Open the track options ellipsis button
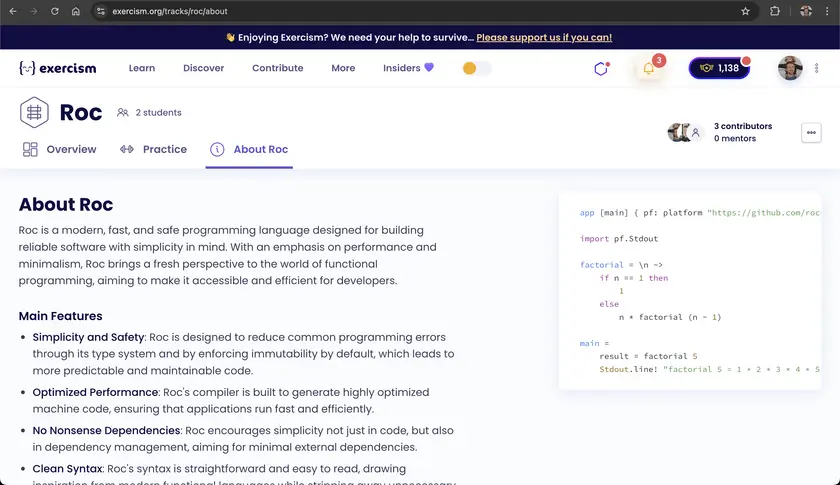The height and width of the screenshot is (485, 840). pos(811,132)
